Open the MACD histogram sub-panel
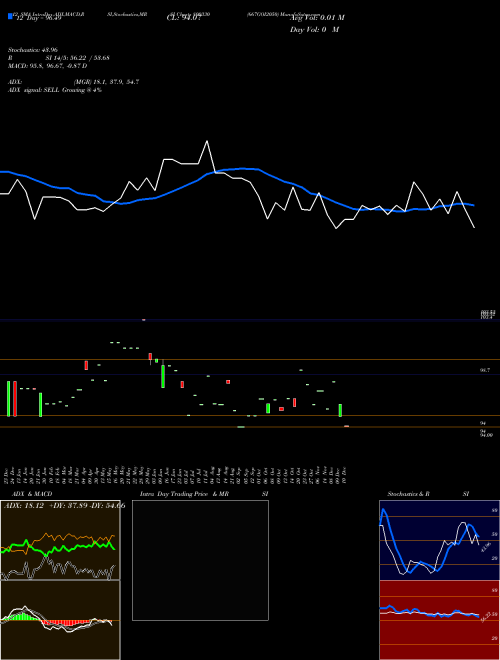 [x=60, y=620]
